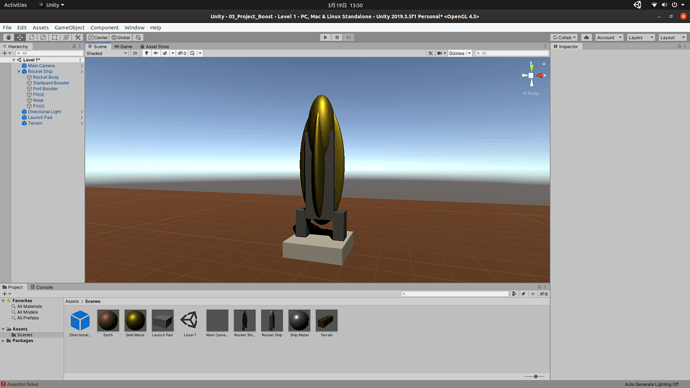
Task: Select Rocket Body in Hierarchy
Action: pyautogui.click(x=46, y=77)
